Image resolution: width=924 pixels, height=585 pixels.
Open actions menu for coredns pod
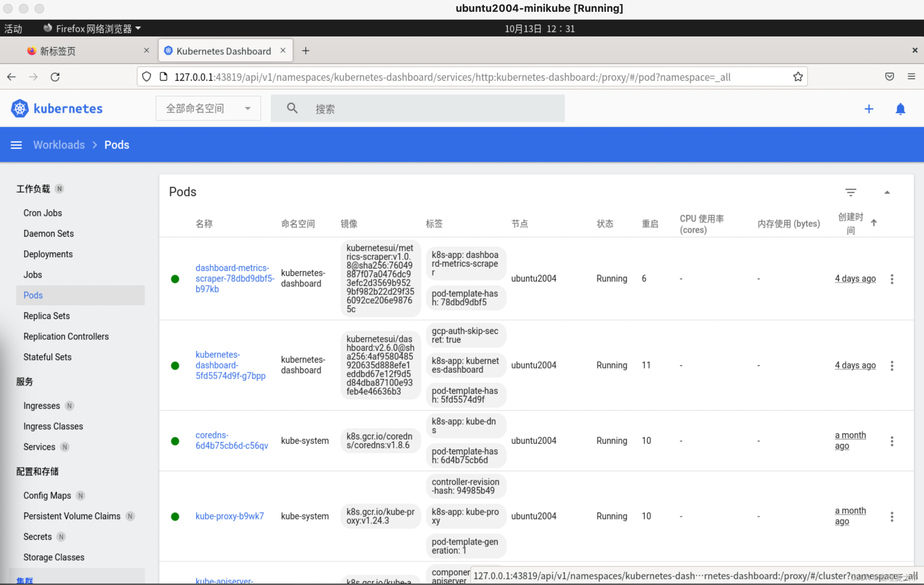coord(892,441)
